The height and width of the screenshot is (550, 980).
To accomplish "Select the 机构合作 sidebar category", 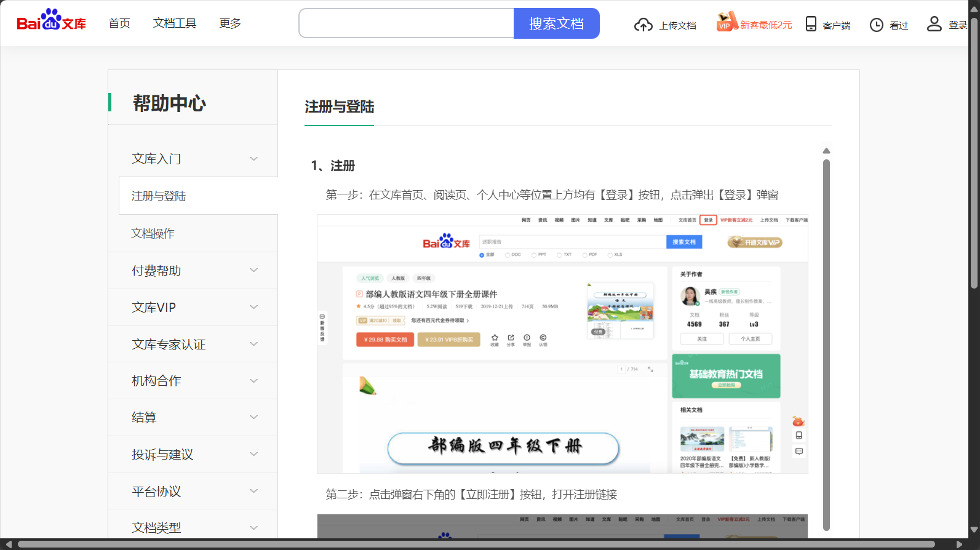I will coord(193,381).
